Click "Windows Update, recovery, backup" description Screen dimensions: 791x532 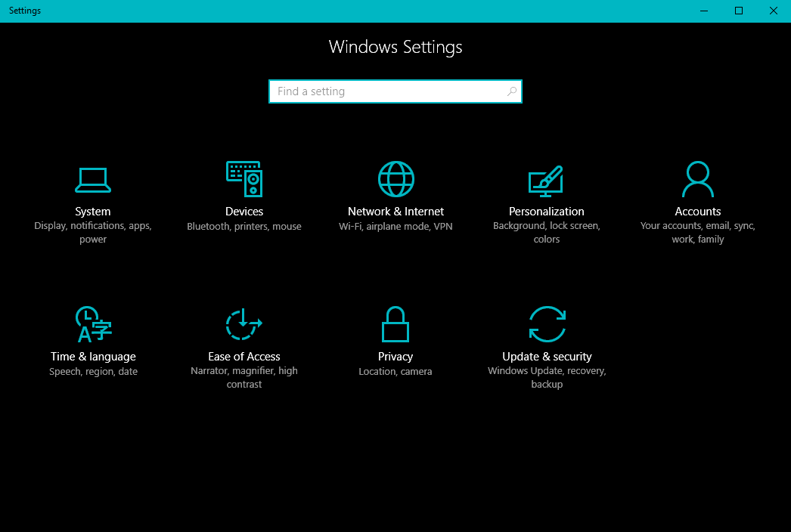click(547, 377)
